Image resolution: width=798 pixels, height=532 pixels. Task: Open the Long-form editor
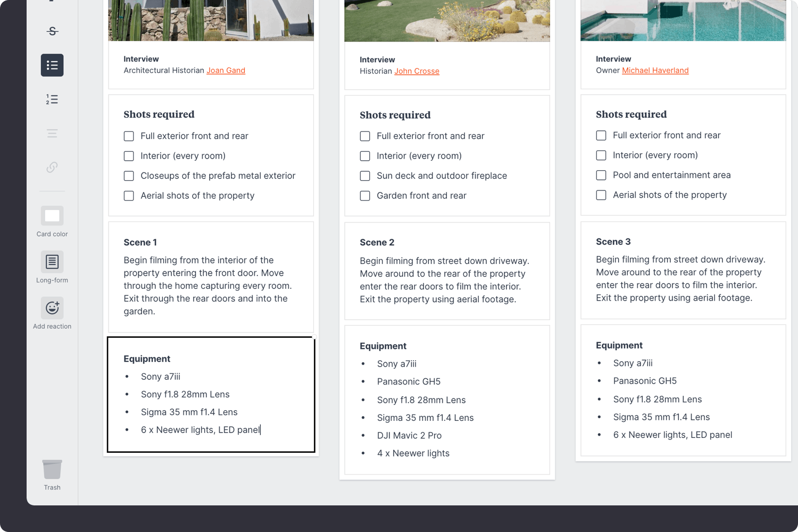point(52,262)
